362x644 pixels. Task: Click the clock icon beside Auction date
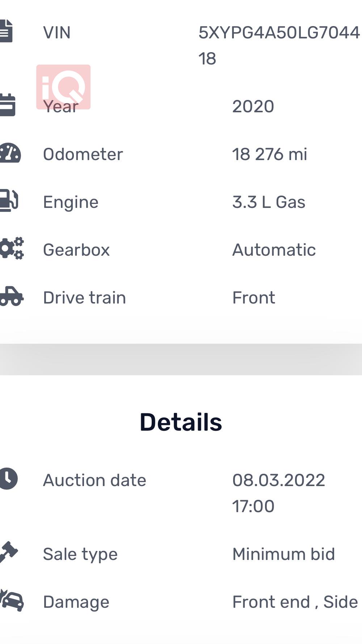click(x=9, y=479)
